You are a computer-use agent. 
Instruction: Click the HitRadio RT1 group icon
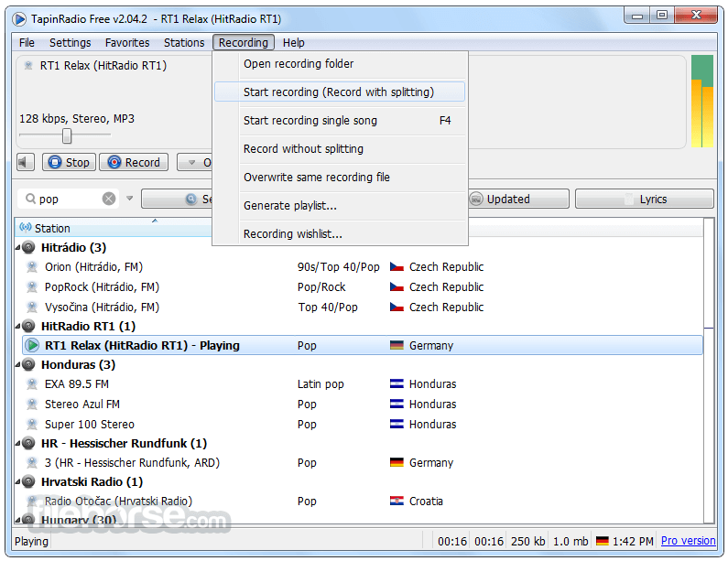click(x=28, y=326)
